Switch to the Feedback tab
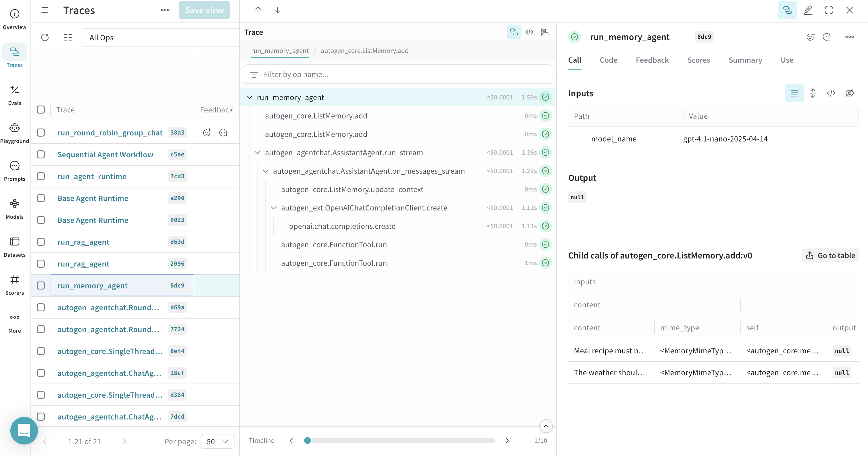868x456 pixels. click(x=652, y=60)
